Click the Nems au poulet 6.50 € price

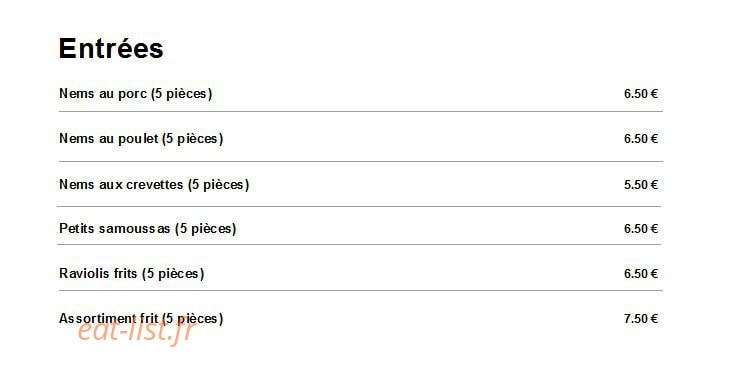pos(641,139)
